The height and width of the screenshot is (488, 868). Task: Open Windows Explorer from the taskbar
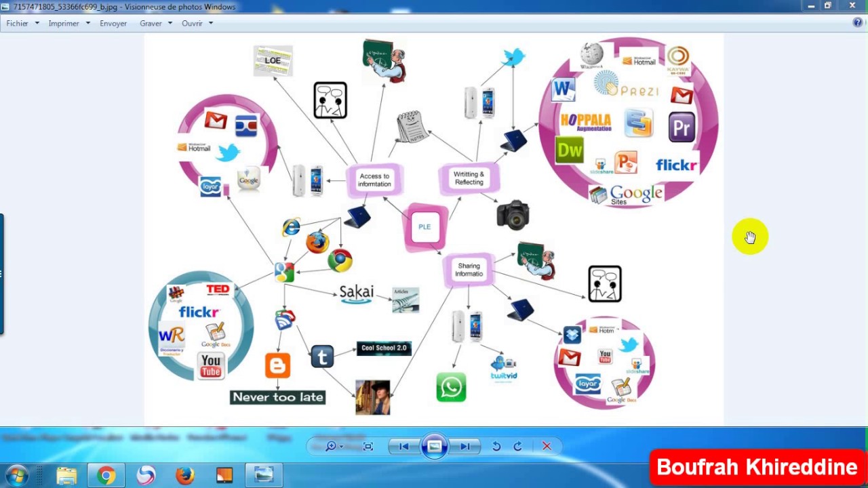66,476
